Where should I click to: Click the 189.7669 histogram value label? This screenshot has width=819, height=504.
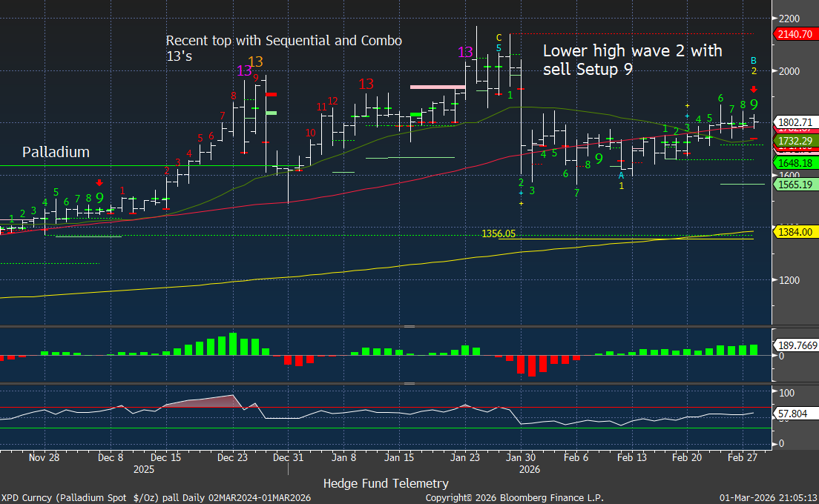(x=795, y=345)
